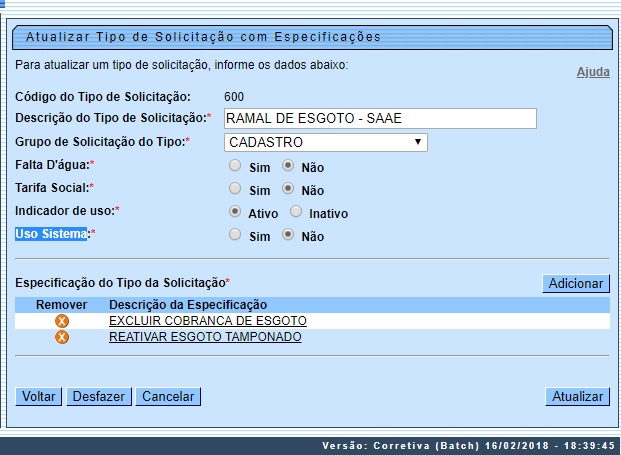621x455 pixels.
Task: Click the Cancelar button
Action: (168, 397)
